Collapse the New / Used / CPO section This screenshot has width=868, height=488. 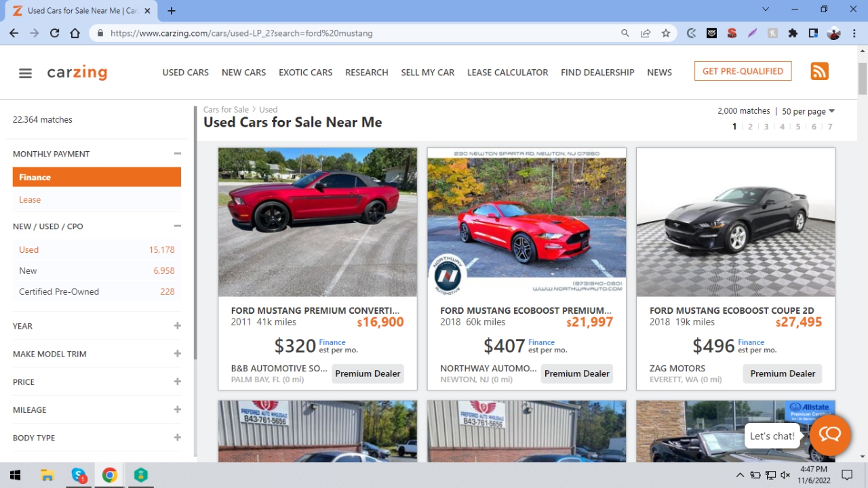pos(177,226)
